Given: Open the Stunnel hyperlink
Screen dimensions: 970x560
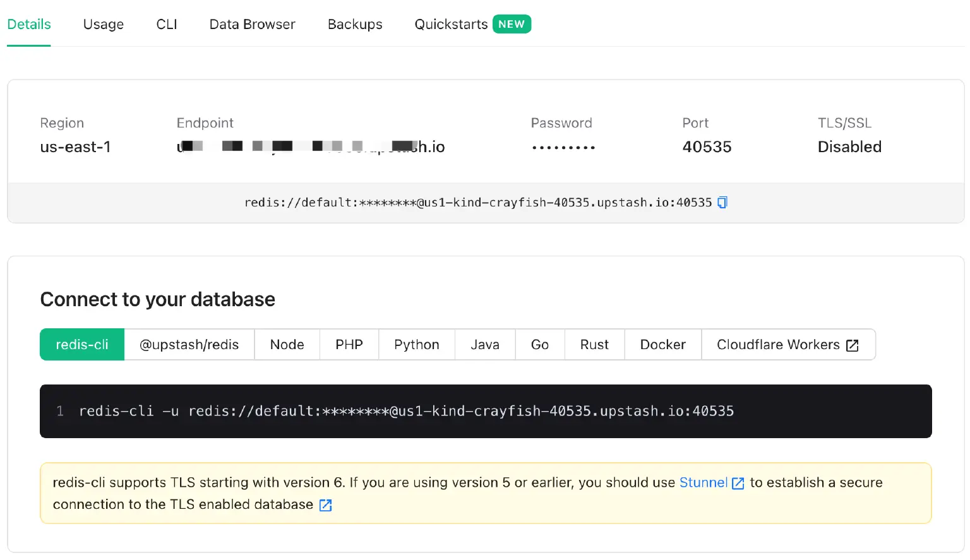Looking at the screenshot, I should point(703,482).
